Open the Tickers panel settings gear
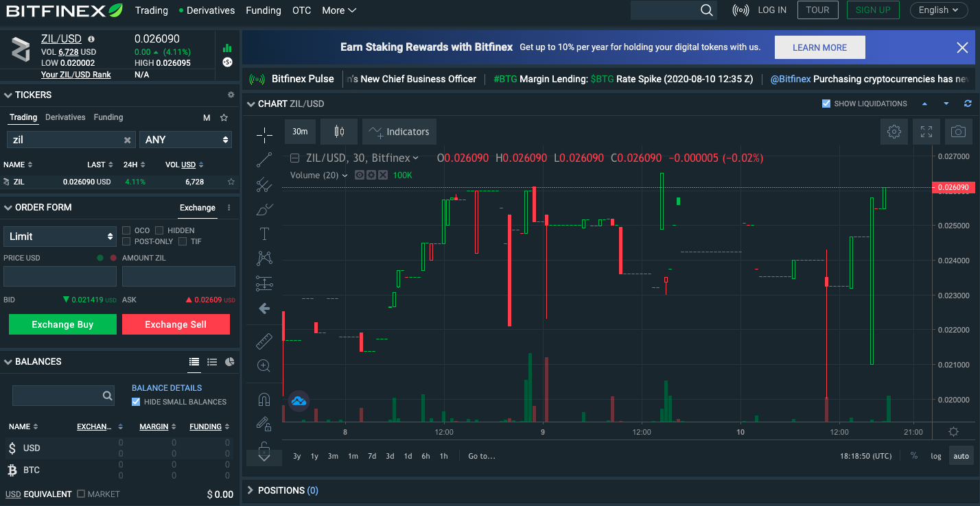980x506 pixels. point(231,95)
